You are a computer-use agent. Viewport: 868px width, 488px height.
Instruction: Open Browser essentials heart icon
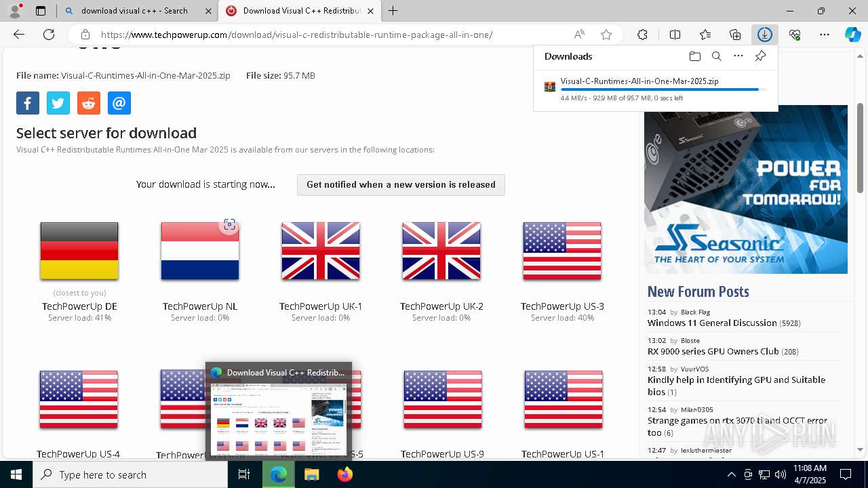point(795,35)
